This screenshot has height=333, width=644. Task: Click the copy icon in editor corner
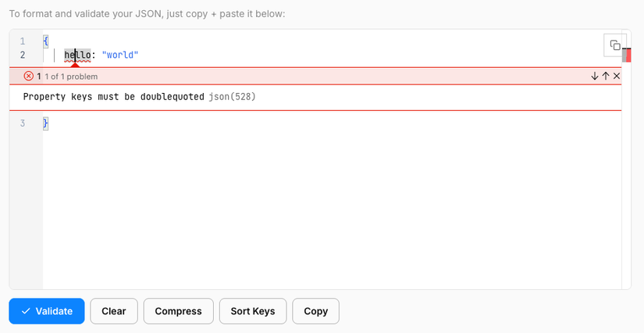click(615, 45)
